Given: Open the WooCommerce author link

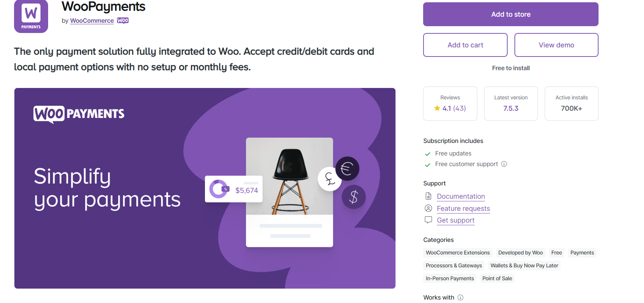Looking at the screenshot, I should click(92, 20).
